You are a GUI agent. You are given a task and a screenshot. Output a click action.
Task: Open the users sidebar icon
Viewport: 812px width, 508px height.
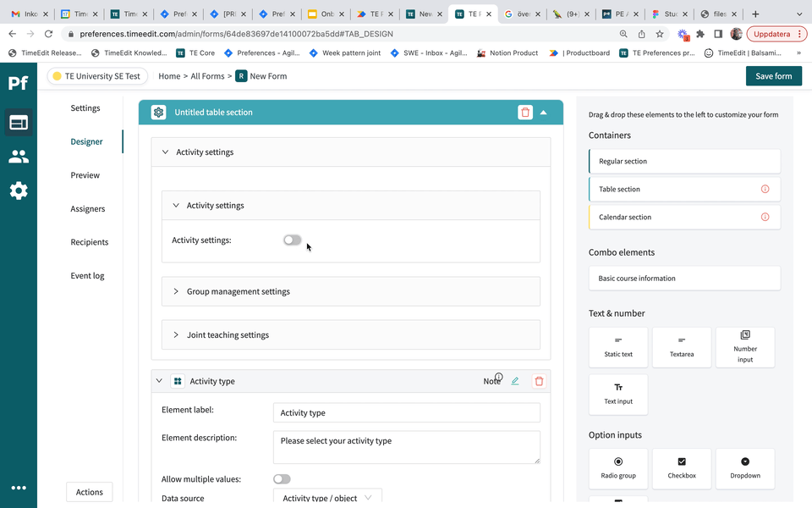click(x=19, y=157)
